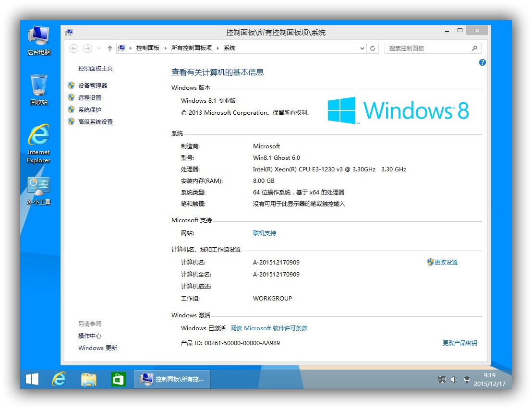Click the address bar computer icon

click(121, 48)
